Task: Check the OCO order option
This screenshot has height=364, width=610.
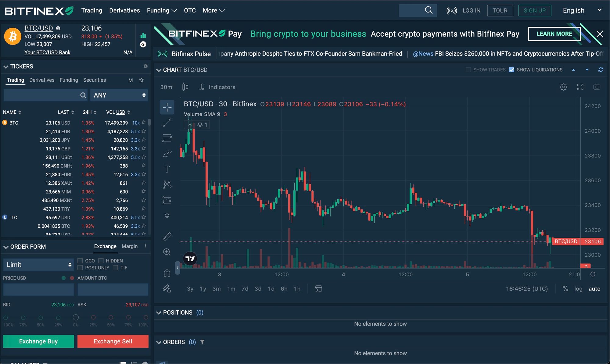Action: point(80,261)
